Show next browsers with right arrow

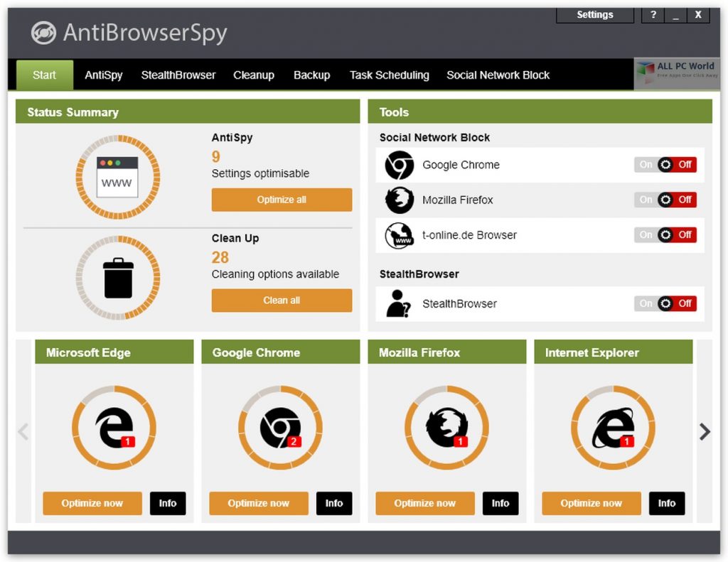705,431
